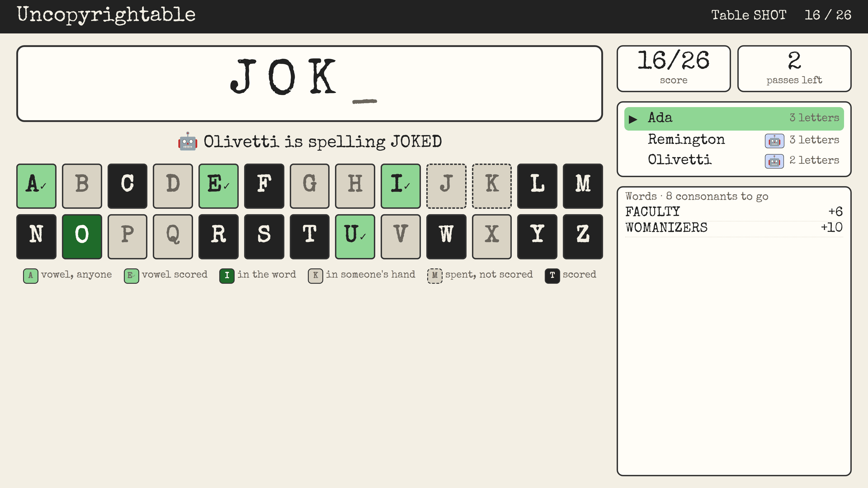Pick the letter Q tile
The width and height of the screenshot is (868, 488).
[x=173, y=237]
